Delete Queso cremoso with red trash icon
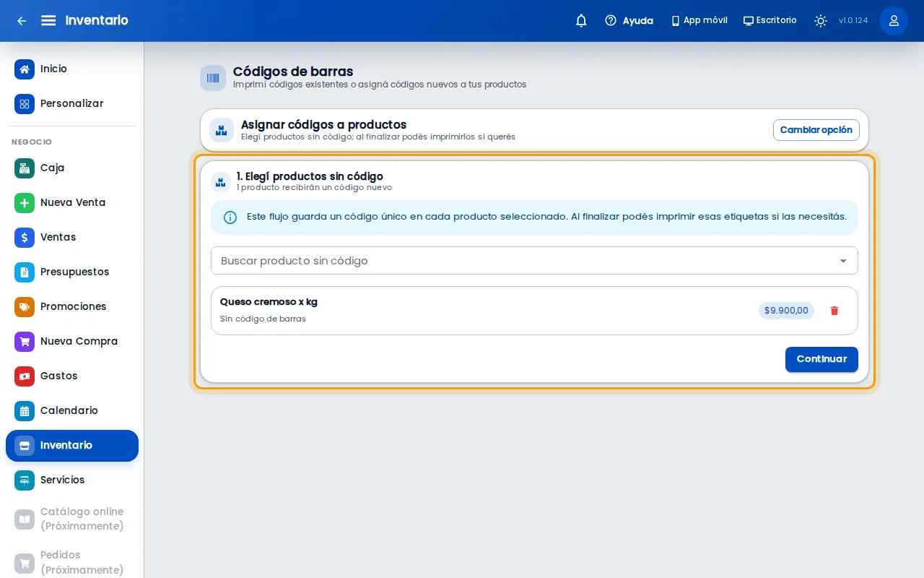Image resolution: width=924 pixels, height=578 pixels. [x=834, y=311]
